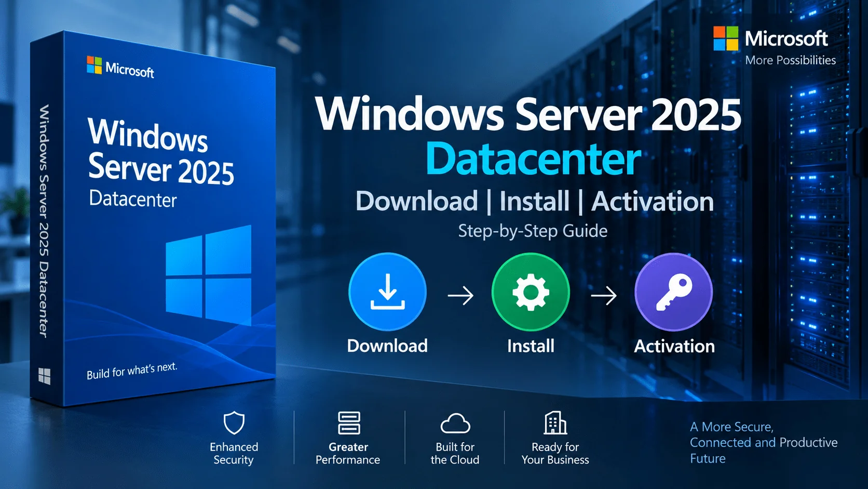868x489 pixels.
Task: Click 'A More Secure, Connected and Productive Future'
Action: point(764,443)
